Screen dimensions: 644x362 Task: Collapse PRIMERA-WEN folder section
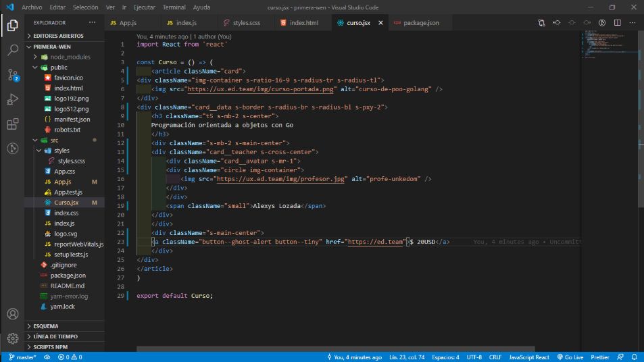pos(64,47)
